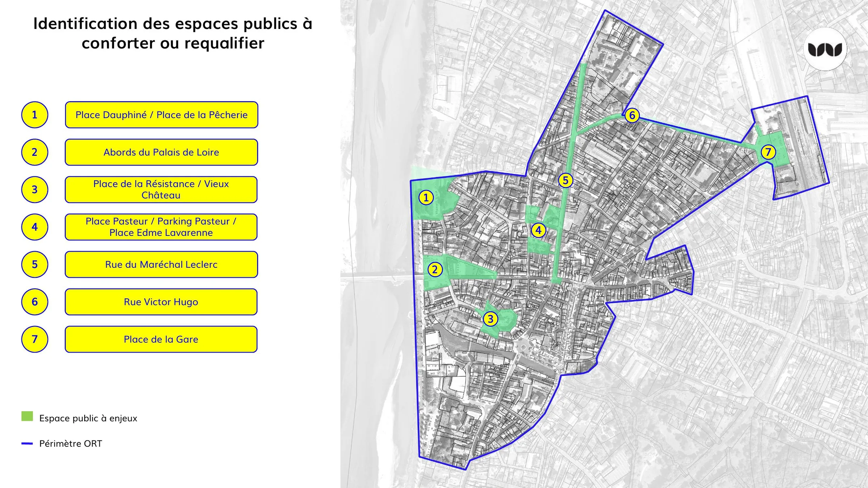Viewport: 868px width, 488px height.
Task: Select map marker 6 on the map
Action: 632,115
